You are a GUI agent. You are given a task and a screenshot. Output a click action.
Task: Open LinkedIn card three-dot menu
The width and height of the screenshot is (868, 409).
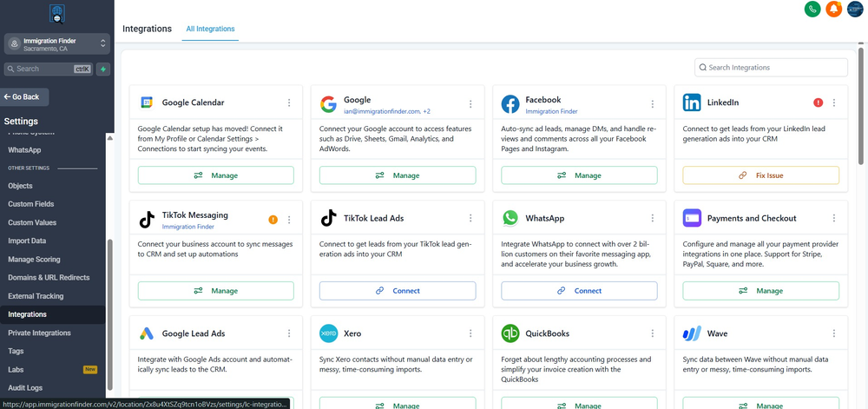click(x=834, y=102)
